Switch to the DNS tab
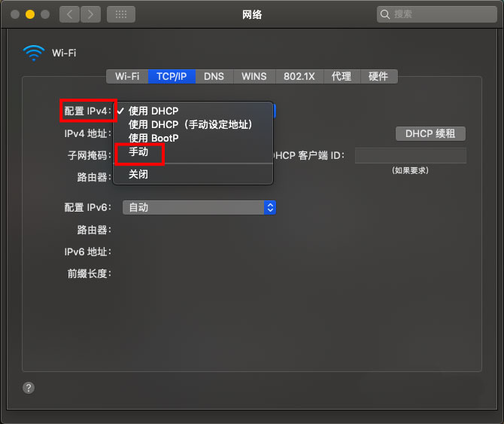504x424 pixels. [214, 77]
